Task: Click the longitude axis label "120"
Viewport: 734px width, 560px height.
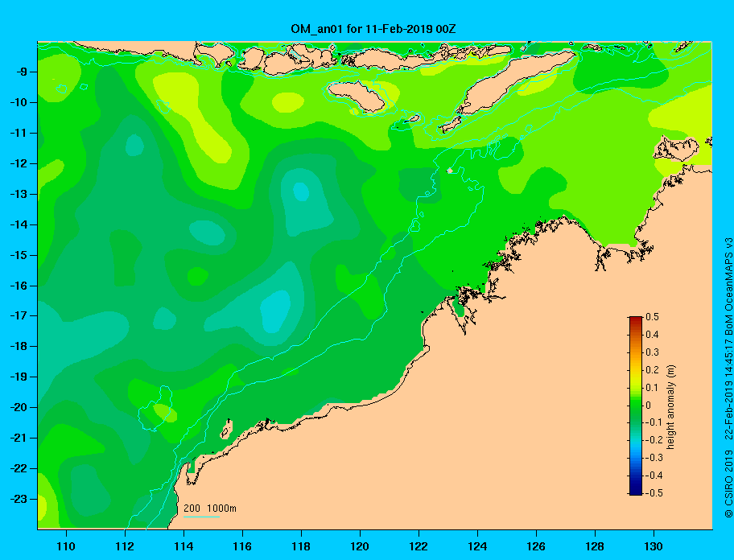Action: pos(360,546)
